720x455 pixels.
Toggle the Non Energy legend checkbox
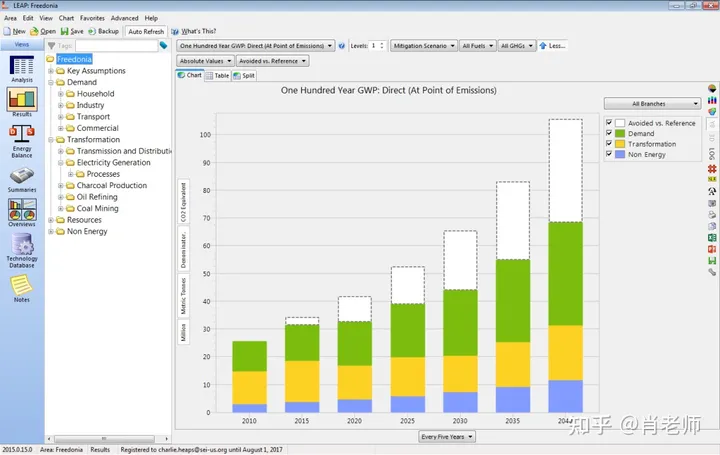pyautogui.click(x=609, y=154)
